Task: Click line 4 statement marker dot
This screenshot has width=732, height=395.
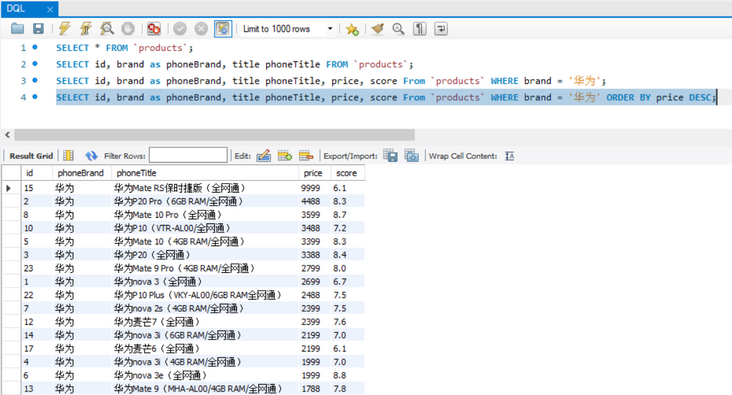Action: coord(35,97)
